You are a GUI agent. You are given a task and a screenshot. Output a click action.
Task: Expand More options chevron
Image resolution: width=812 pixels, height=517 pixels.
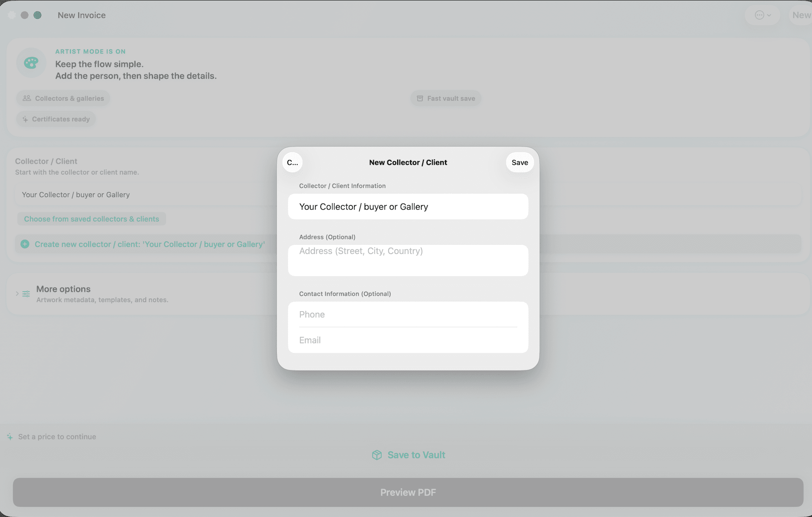(17, 293)
